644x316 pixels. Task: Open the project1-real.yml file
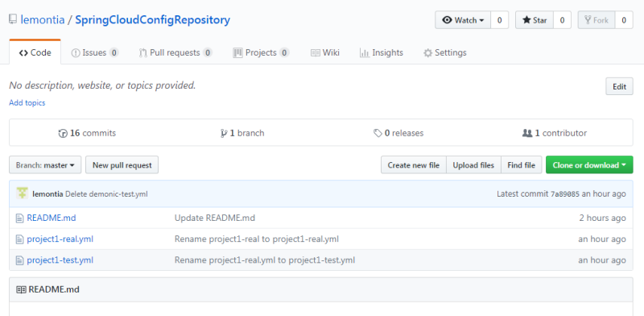[x=60, y=239]
